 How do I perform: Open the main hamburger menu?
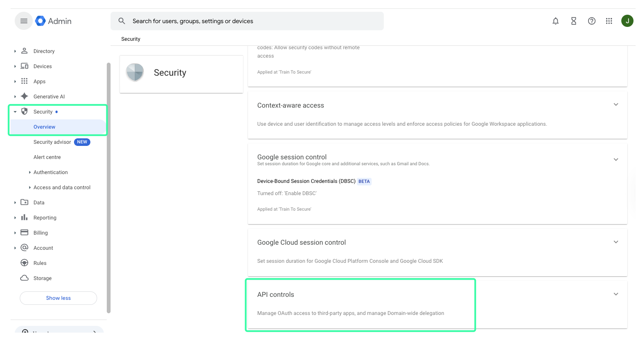tap(24, 21)
